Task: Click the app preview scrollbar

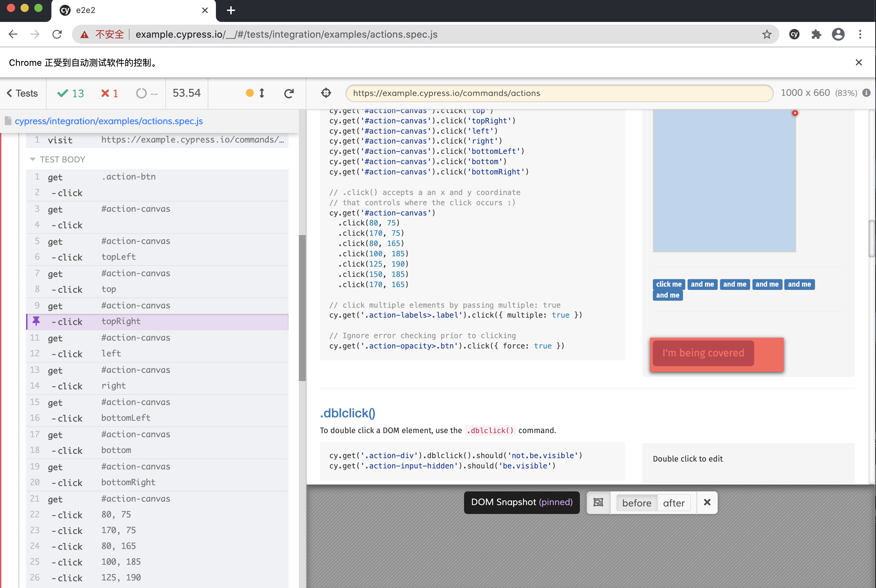Action: (x=872, y=238)
